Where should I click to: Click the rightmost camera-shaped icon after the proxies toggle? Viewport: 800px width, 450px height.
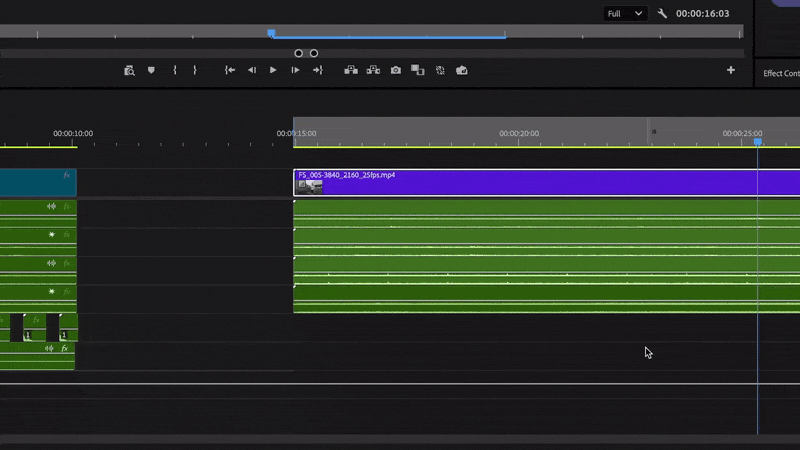pos(462,70)
